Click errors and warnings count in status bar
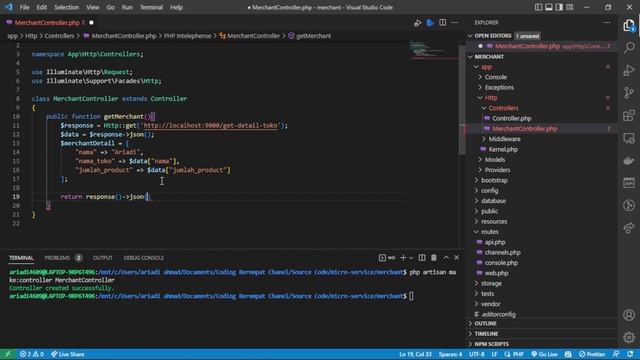Image resolution: width=640 pixels, height=360 pixels. click(31, 354)
